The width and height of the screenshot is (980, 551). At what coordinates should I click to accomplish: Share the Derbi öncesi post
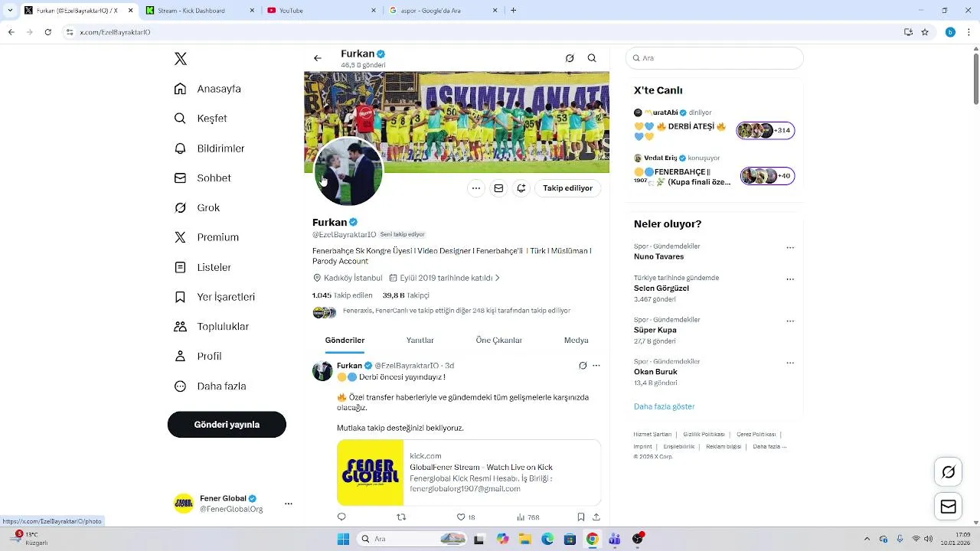click(x=596, y=517)
